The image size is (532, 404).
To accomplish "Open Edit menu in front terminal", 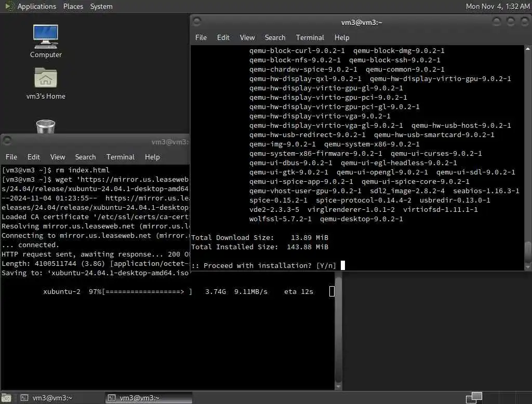I will (223, 37).
